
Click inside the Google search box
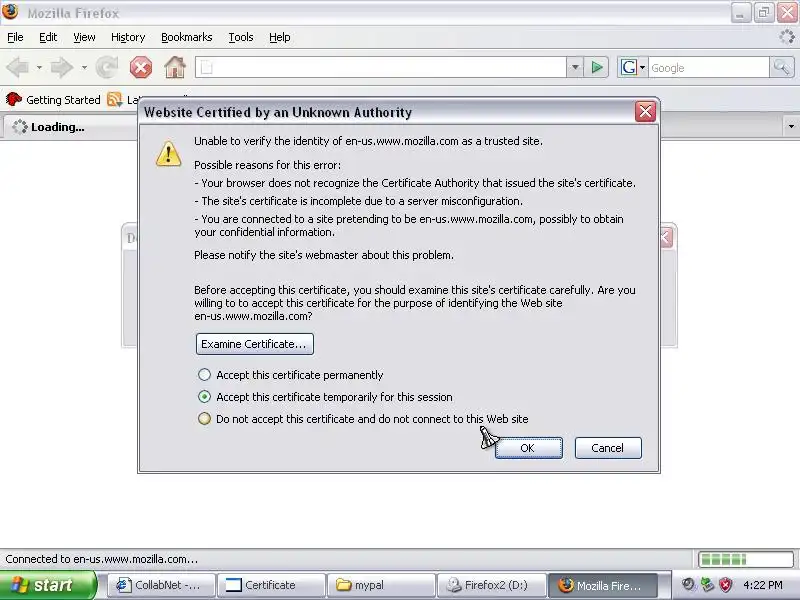click(x=708, y=67)
